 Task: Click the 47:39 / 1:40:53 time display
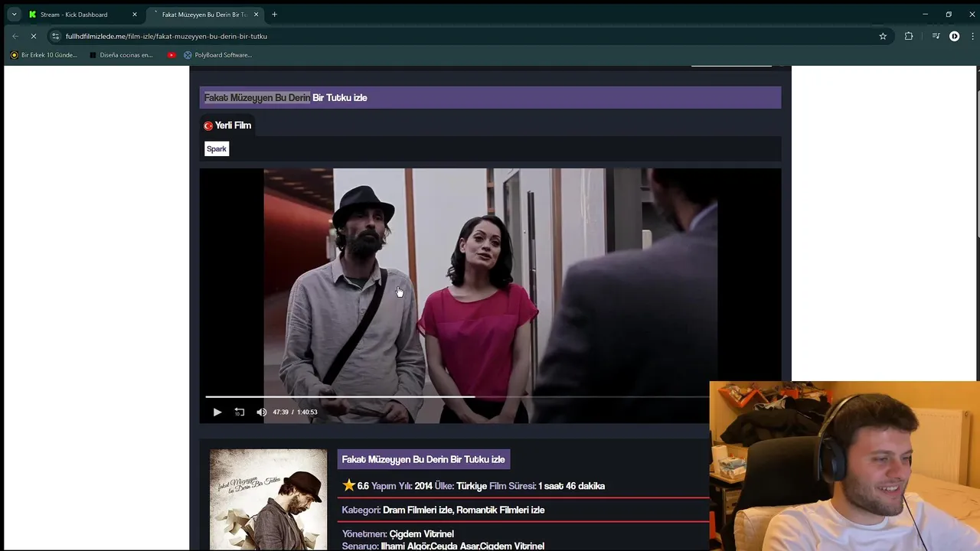coord(295,412)
